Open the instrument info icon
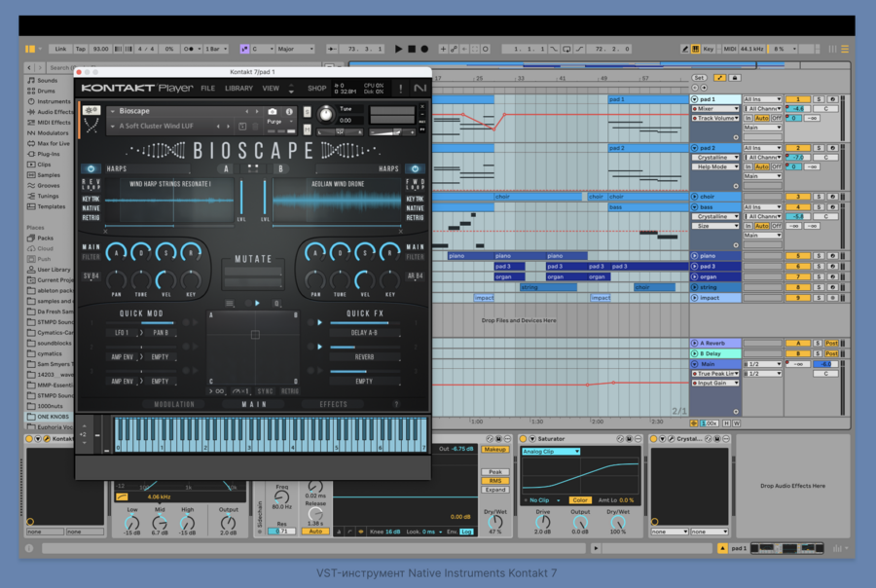Screen dimensions: 876x588 coord(289,112)
